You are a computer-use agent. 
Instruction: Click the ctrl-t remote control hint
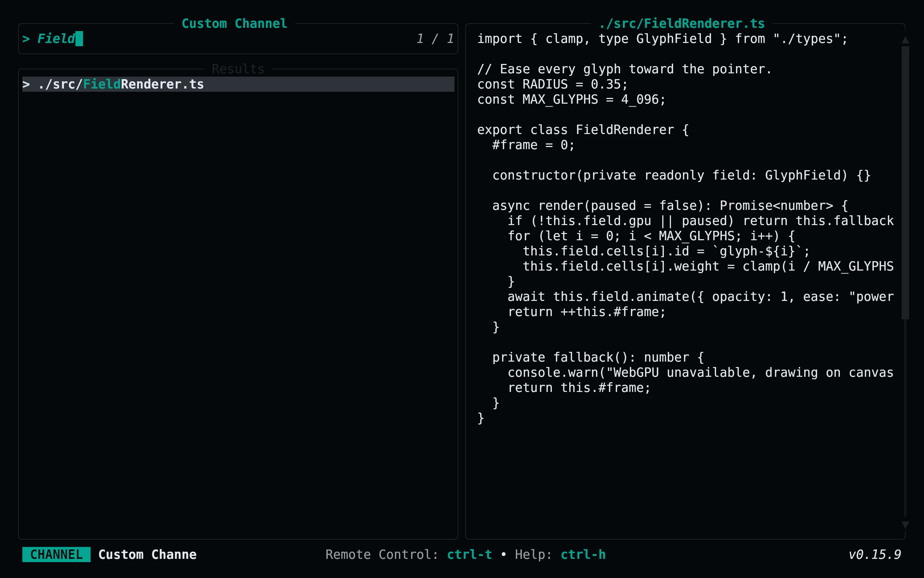469,554
